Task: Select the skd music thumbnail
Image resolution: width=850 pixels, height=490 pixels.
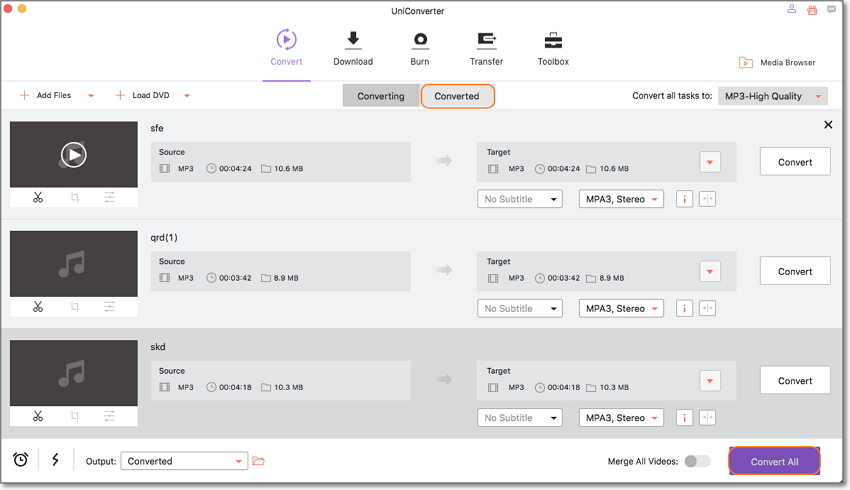Action: [x=74, y=373]
